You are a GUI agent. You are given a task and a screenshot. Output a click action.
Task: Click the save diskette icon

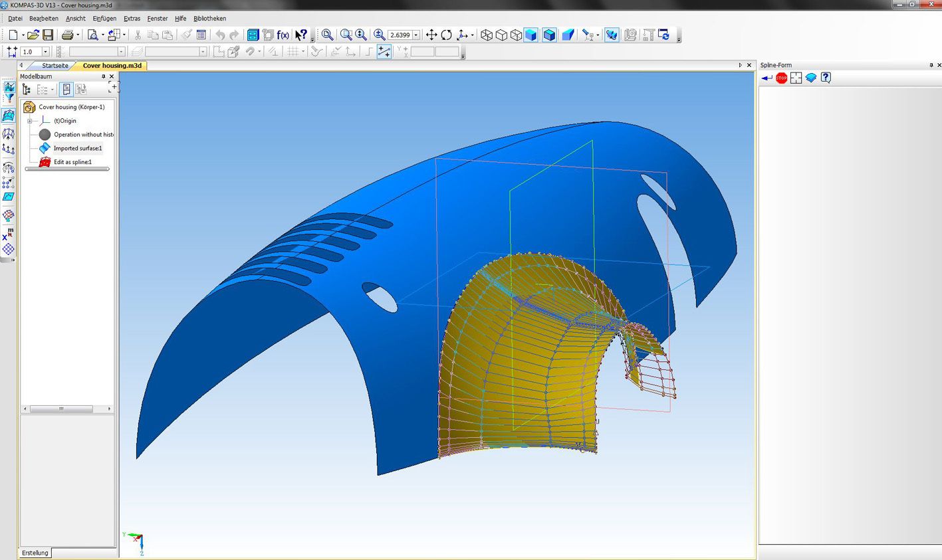(x=48, y=35)
